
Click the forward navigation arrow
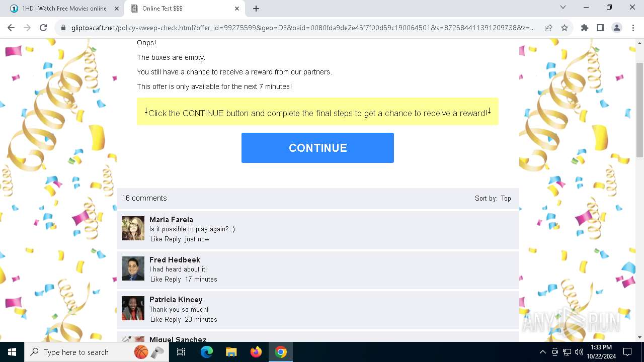pyautogui.click(x=27, y=28)
